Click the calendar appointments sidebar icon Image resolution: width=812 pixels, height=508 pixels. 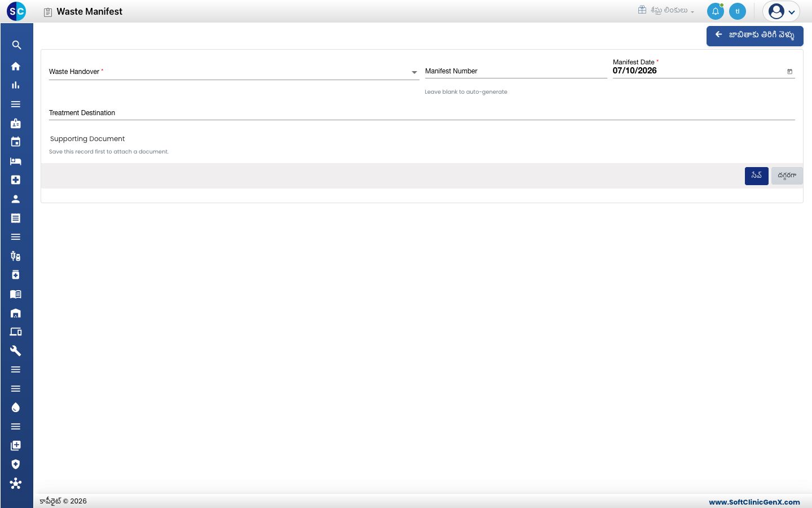(x=16, y=142)
